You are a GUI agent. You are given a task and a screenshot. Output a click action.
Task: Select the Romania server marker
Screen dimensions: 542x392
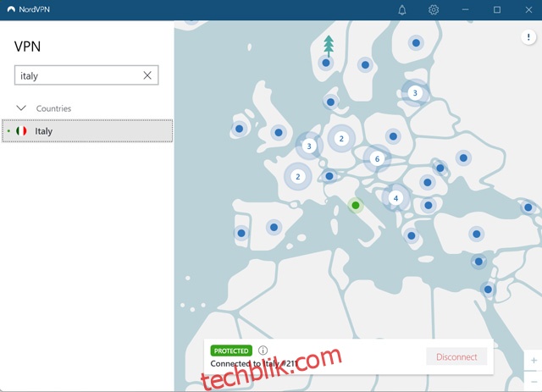click(428, 182)
